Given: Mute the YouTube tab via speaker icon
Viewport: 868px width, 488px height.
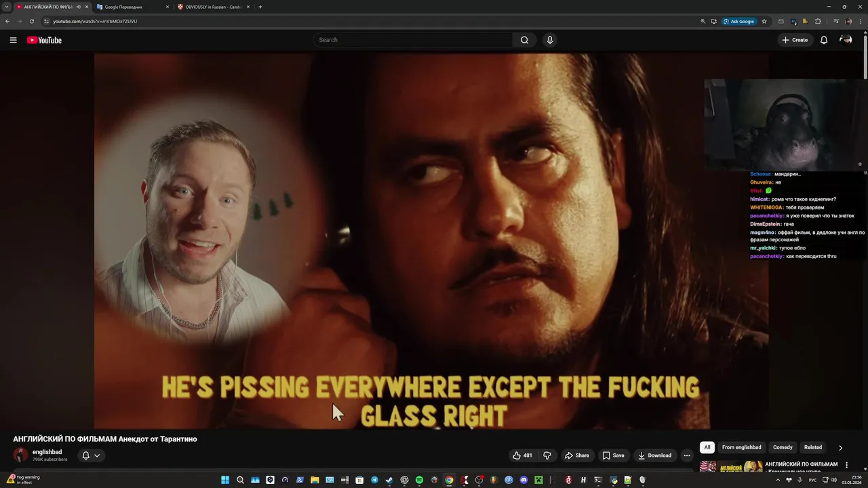Looking at the screenshot, I should coord(79,7).
